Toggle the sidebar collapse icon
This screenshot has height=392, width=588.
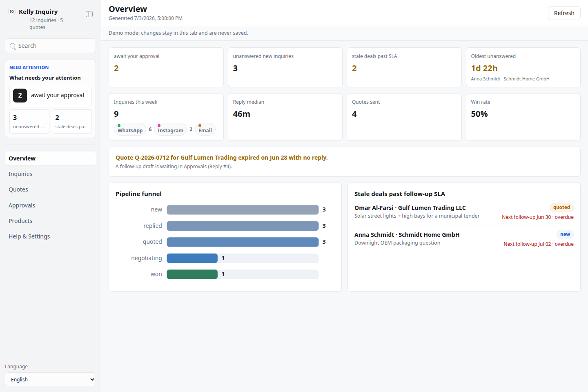pos(89,14)
